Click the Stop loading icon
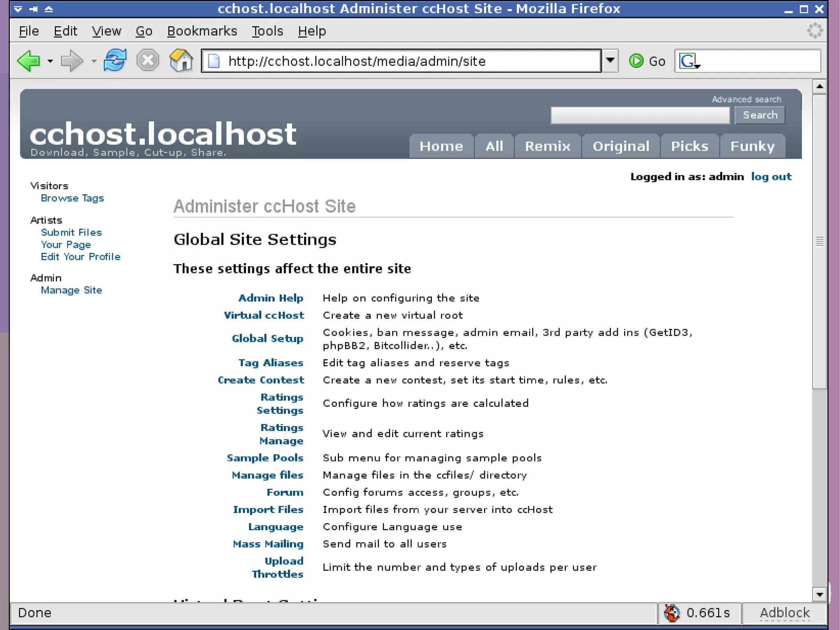This screenshot has height=630, width=840. tap(148, 61)
